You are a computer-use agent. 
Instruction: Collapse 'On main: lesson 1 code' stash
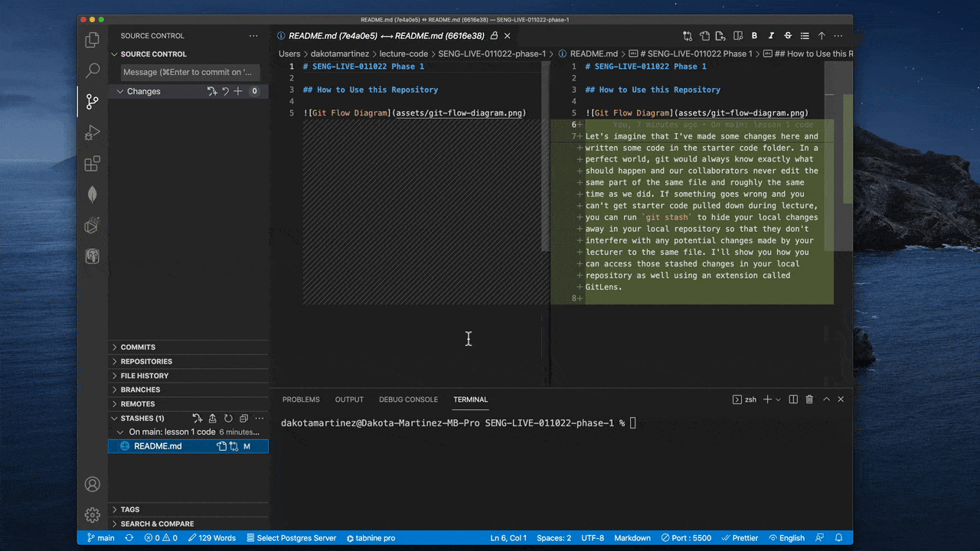[120, 432]
